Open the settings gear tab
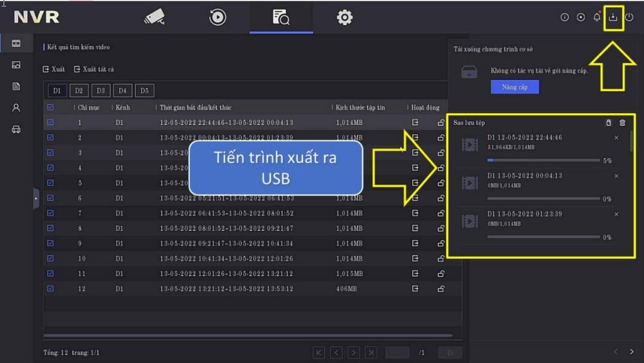The image size is (644, 363). click(344, 17)
